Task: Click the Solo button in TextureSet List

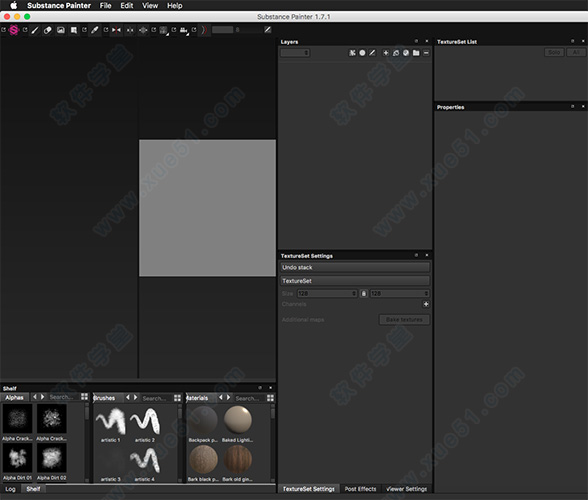Action: [x=554, y=53]
